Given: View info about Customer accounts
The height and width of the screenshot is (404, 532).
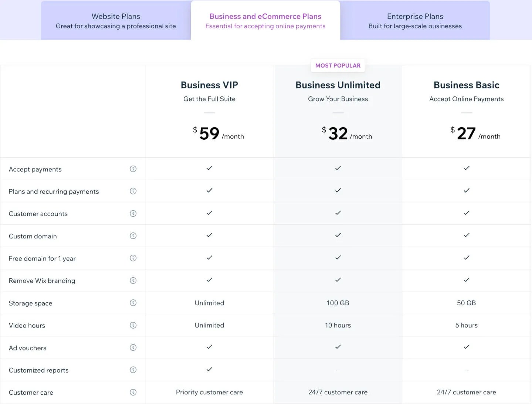Looking at the screenshot, I should tap(133, 214).
